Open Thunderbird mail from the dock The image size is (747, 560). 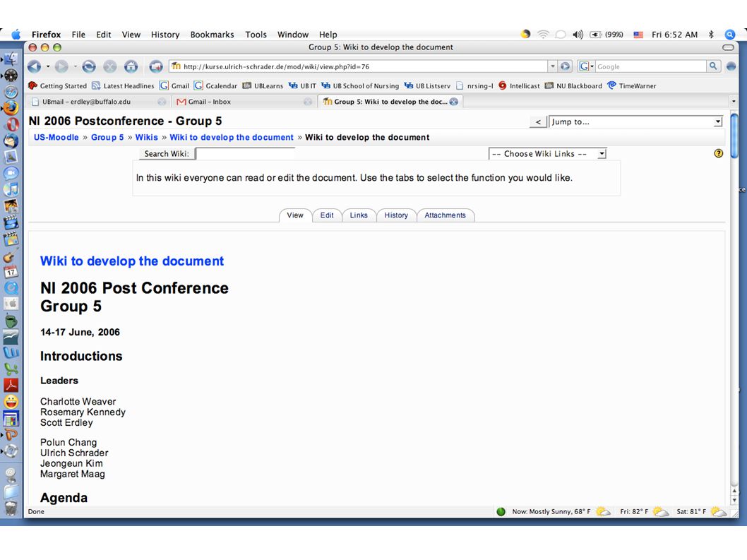[x=11, y=140]
